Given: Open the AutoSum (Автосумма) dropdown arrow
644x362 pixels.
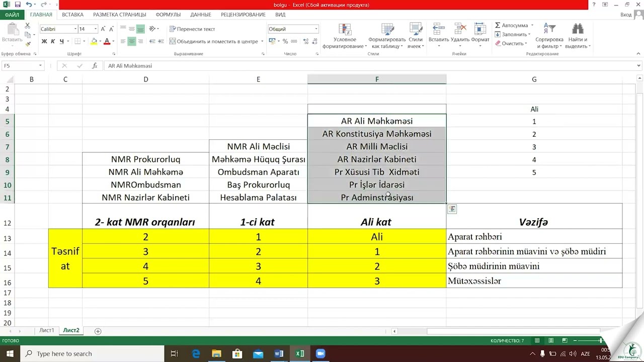Looking at the screenshot, I should click(x=532, y=25).
